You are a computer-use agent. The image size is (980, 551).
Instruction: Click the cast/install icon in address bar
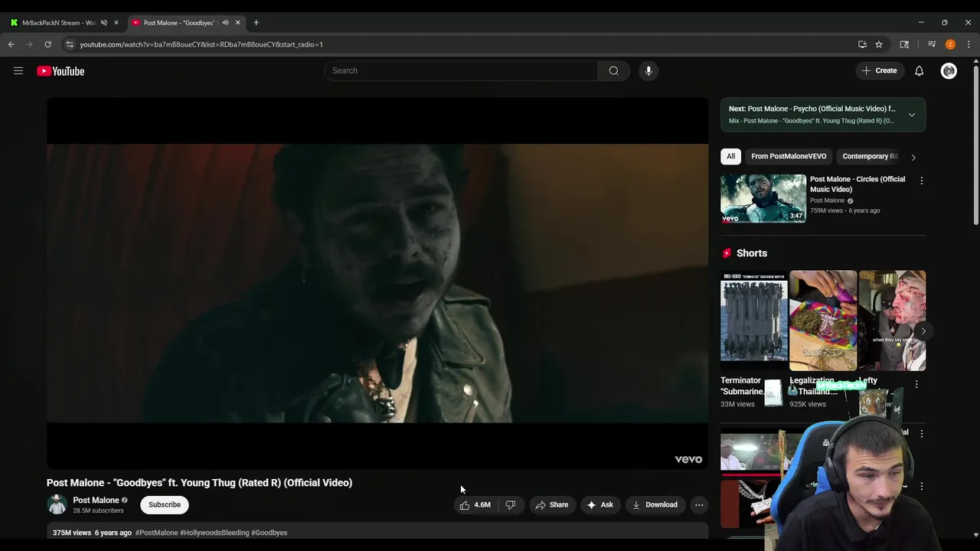[862, 44]
